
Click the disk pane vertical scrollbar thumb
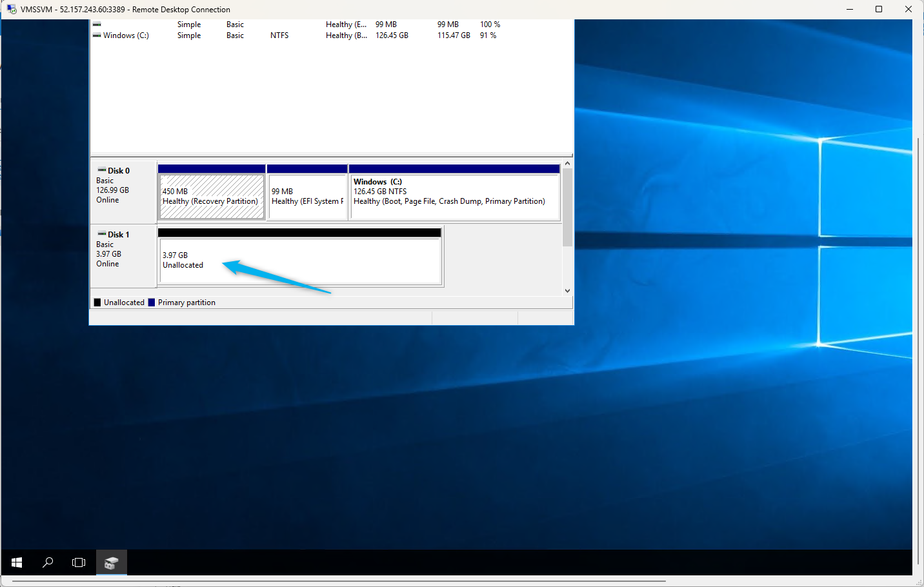click(568, 207)
